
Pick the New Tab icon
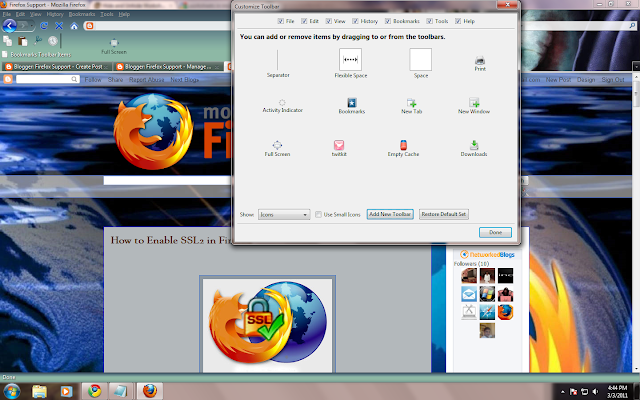tap(411, 102)
